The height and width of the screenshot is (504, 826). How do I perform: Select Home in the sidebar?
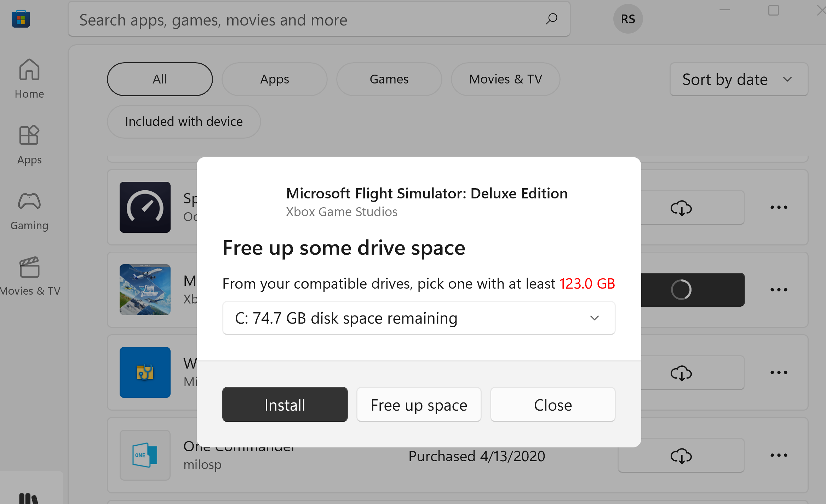[29, 78]
